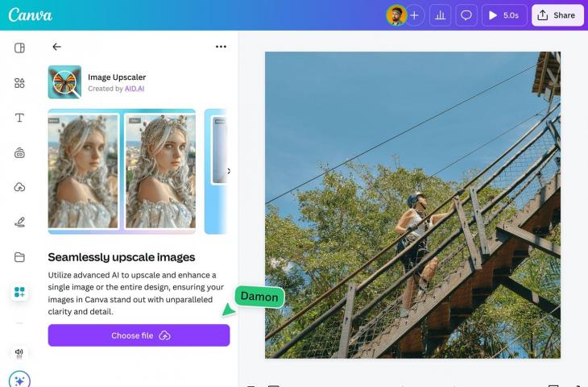Viewport: 588px width, 387px height.
Task: Open the Apps grid sidebar icon
Action: (x=19, y=292)
